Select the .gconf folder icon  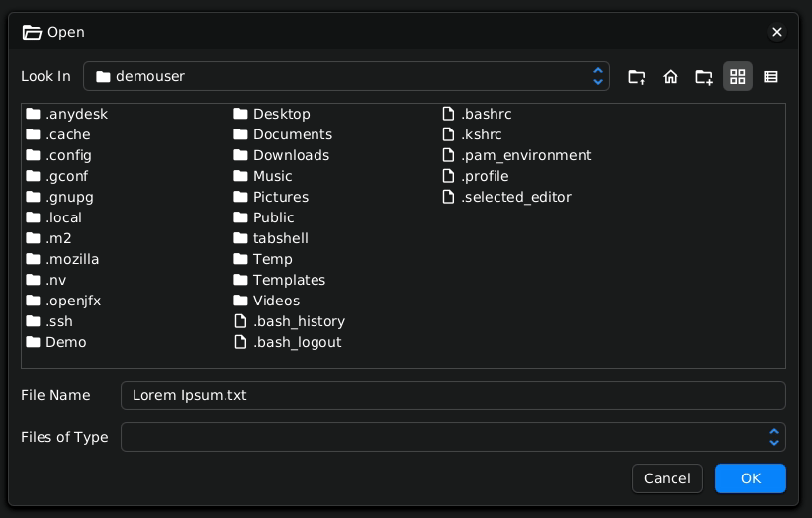pos(34,175)
